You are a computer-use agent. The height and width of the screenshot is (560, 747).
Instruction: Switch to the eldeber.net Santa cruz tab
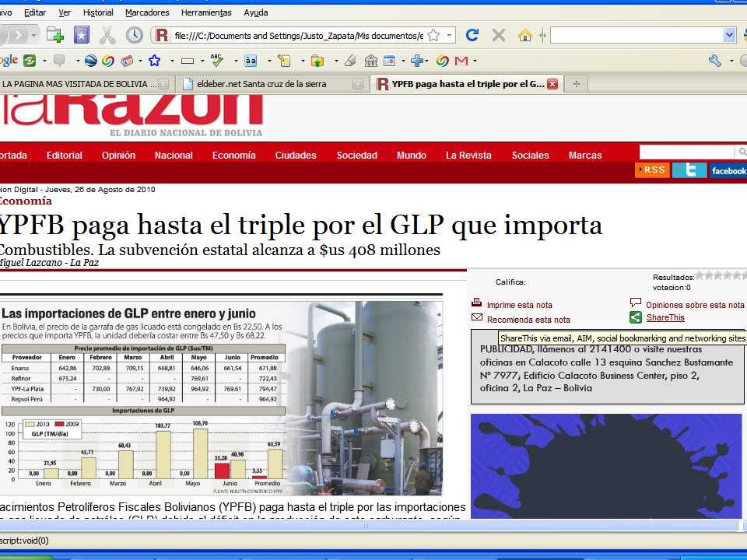(x=272, y=84)
